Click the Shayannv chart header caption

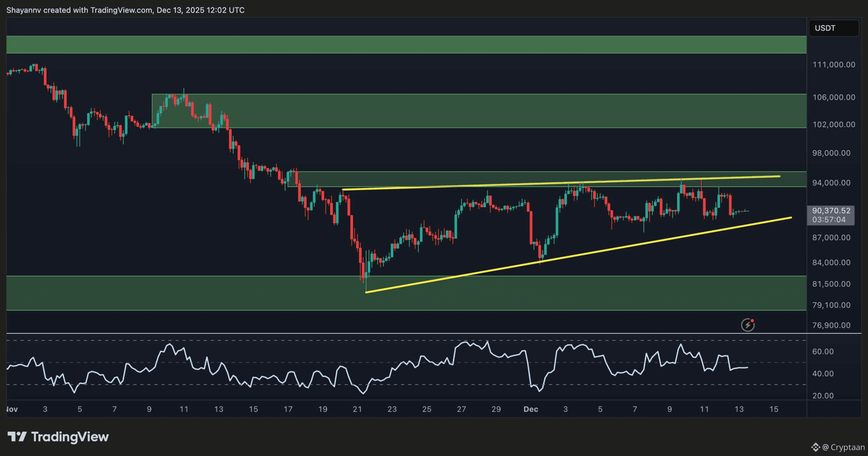point(125,10)
